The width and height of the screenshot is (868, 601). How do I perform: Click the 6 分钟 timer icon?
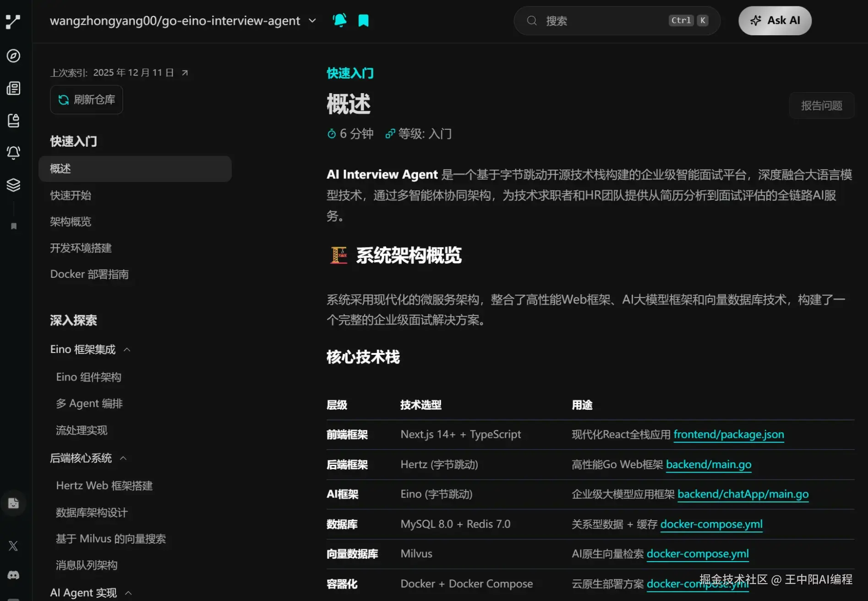[332, 134]
